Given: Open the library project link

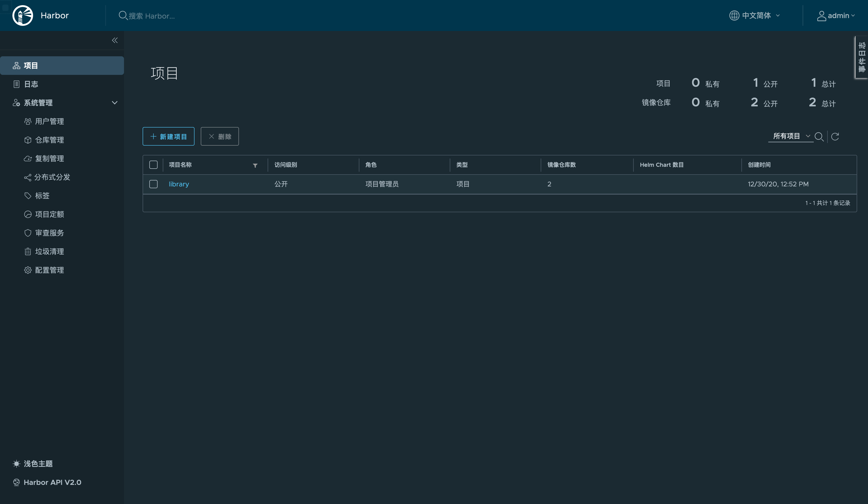Looking at the screenshot, I should coord(179,184).
